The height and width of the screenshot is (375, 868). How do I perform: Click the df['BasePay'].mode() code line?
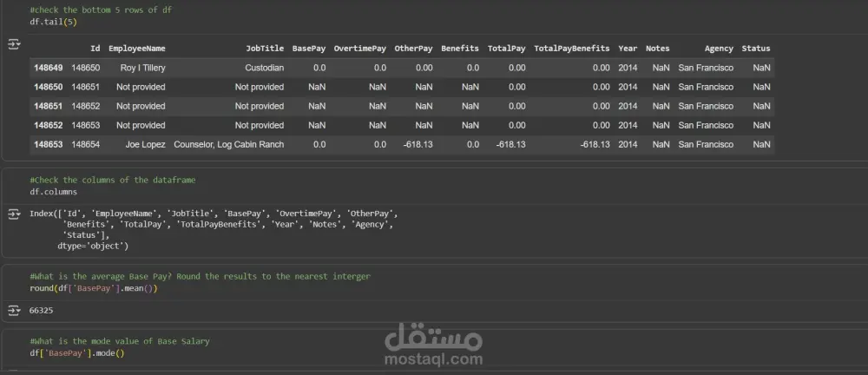coord(77,352)
